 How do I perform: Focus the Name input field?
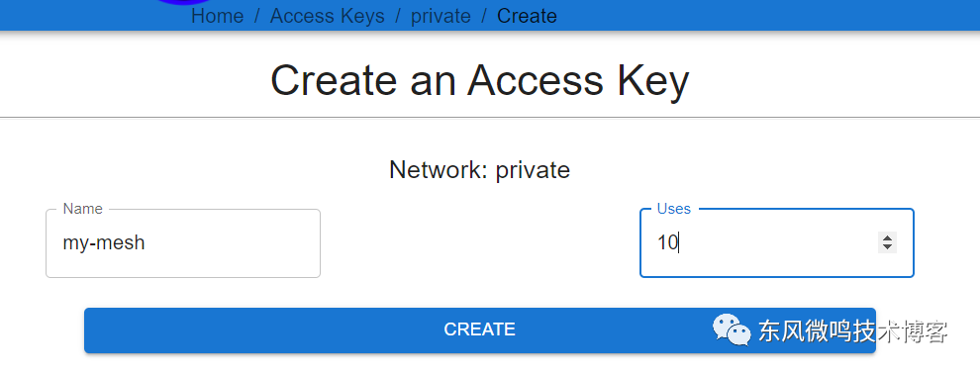pyautogui.click(x=183, y=243)
